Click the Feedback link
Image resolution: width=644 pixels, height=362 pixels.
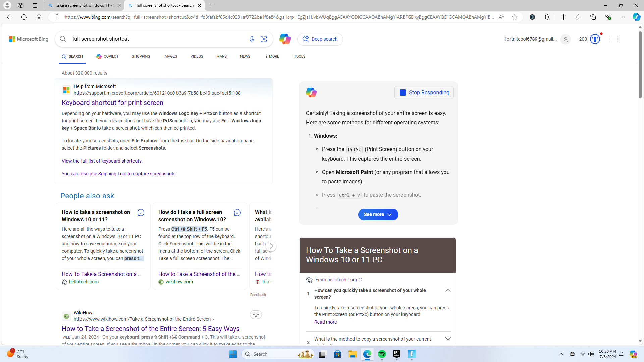(258, 295)
